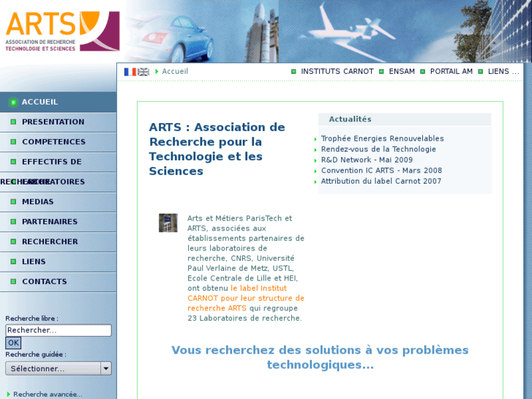Open news Convention IC ARTS - Mars 2008
532x399 pixels.
(x=381, y=171)
